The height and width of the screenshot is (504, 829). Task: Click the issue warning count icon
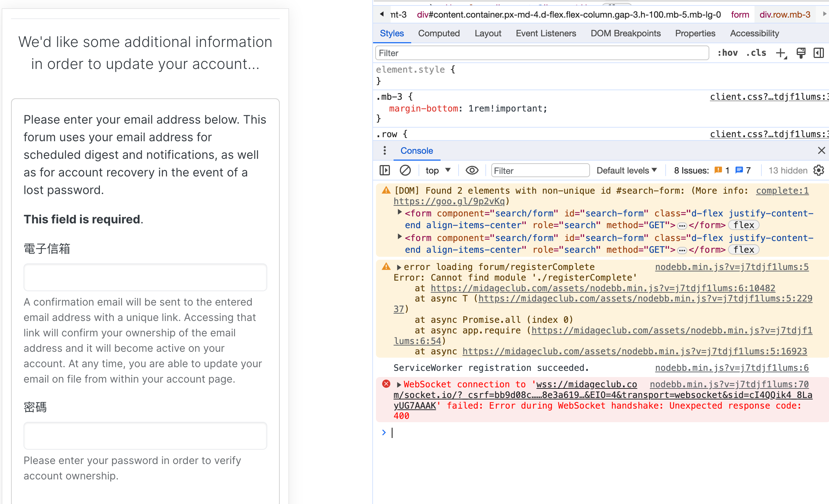pos(718,170)
